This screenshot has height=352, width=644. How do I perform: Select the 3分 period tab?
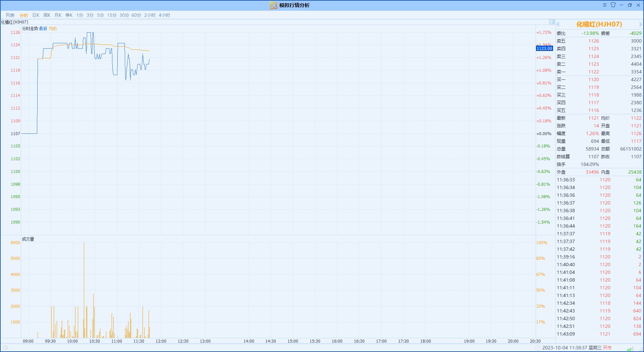90,15
